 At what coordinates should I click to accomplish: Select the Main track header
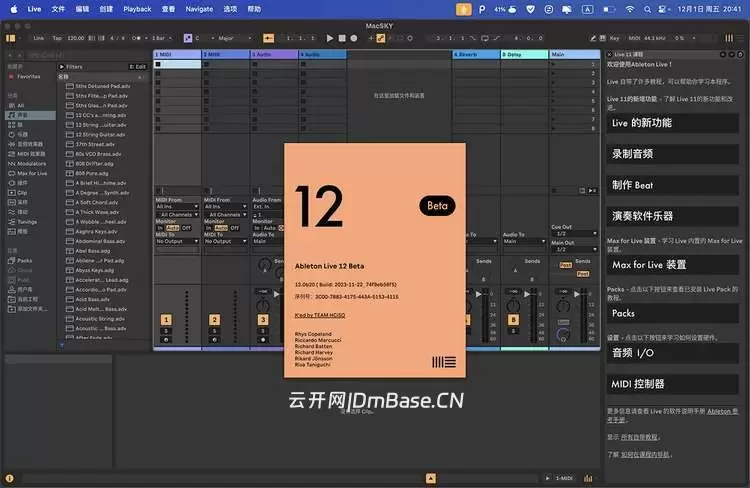[575, 55]
